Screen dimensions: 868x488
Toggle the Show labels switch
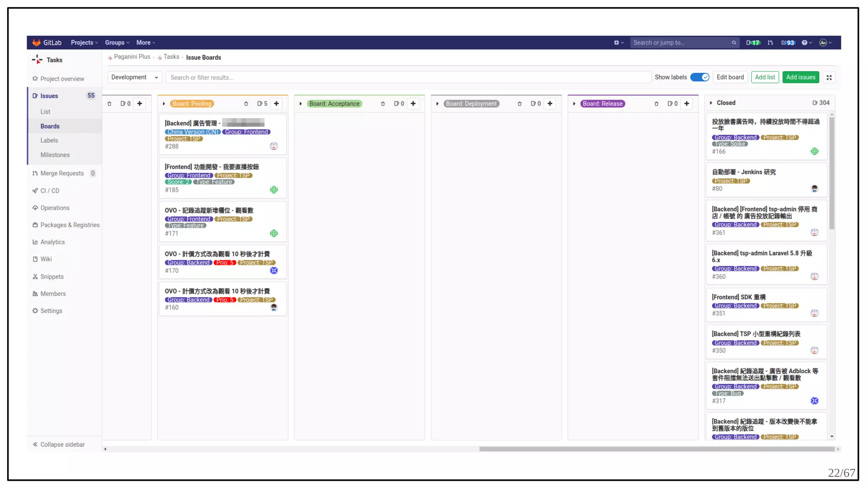point(699,77)
